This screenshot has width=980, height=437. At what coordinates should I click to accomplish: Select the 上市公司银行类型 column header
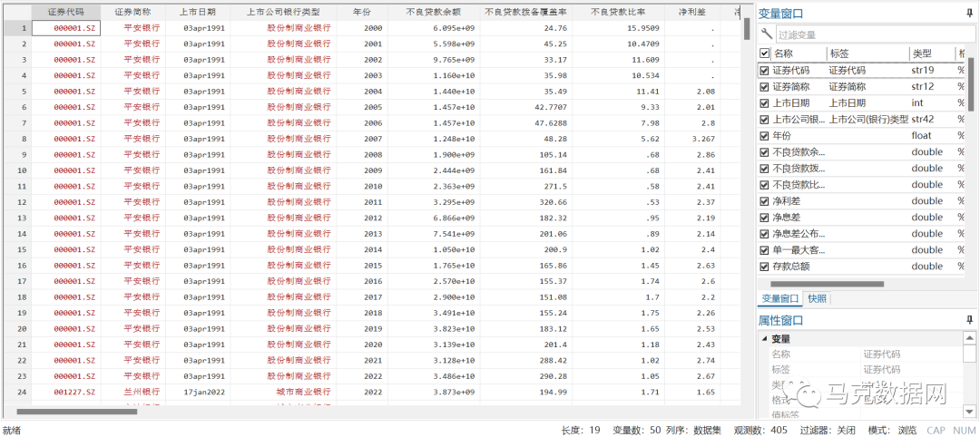pos(283,12)
